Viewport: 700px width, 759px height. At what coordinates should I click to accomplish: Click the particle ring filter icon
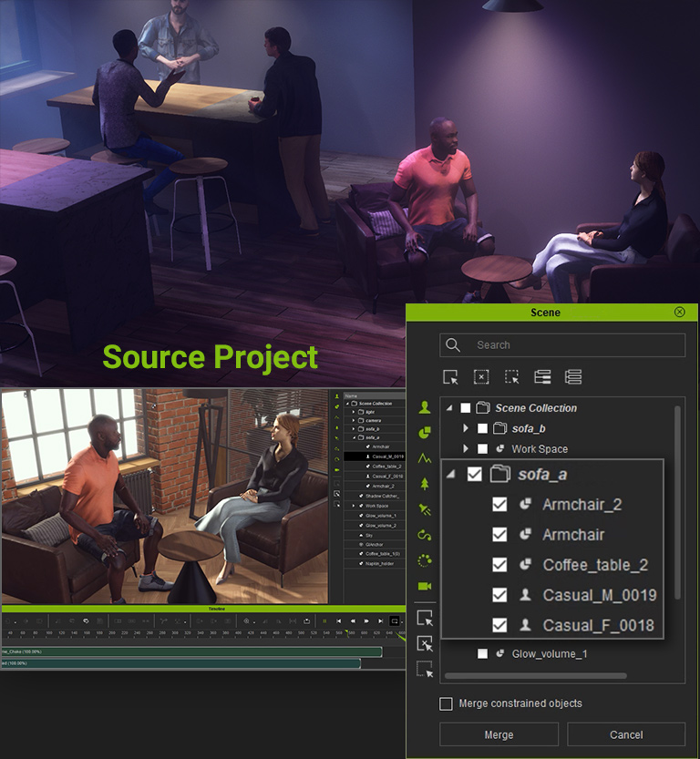tap(424, 560)
